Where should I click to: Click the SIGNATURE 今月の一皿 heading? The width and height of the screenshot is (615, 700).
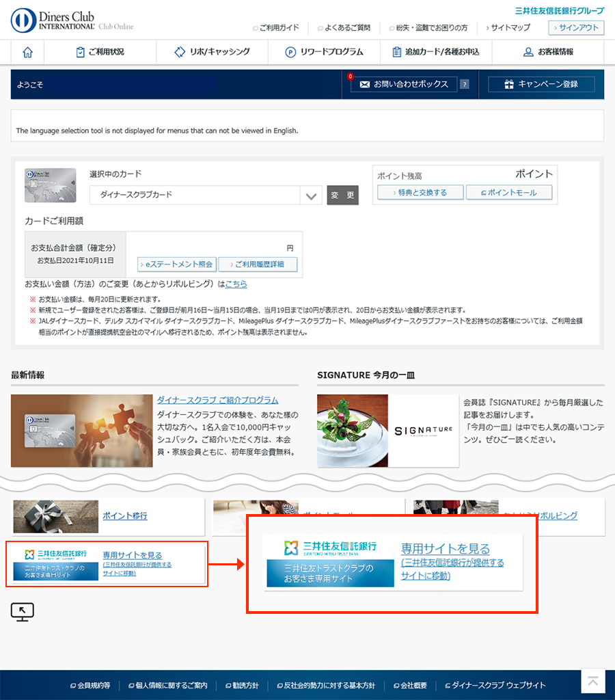(x=366, y=375)
